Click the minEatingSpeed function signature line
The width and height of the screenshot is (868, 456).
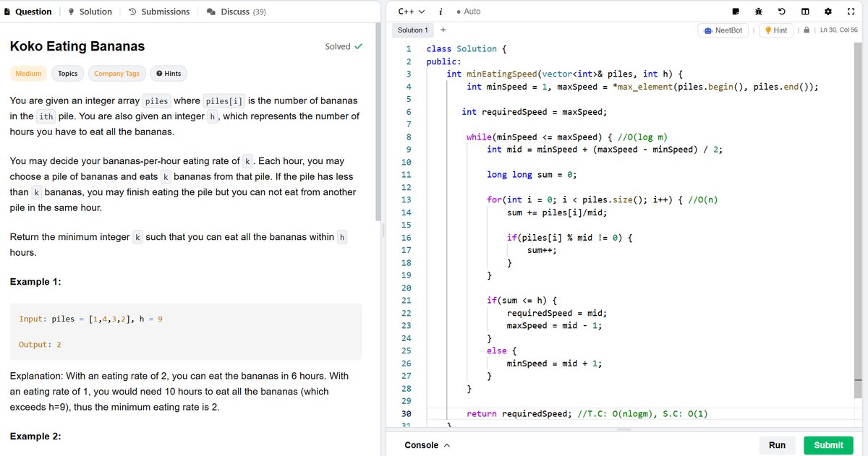pyautogui.click(x=565, y=74)
